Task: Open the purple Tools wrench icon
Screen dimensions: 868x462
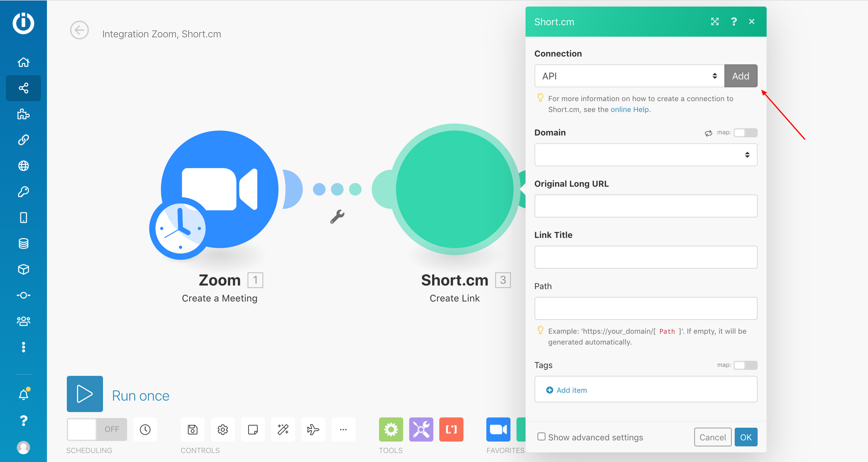Action: click(x=421, y=429)
